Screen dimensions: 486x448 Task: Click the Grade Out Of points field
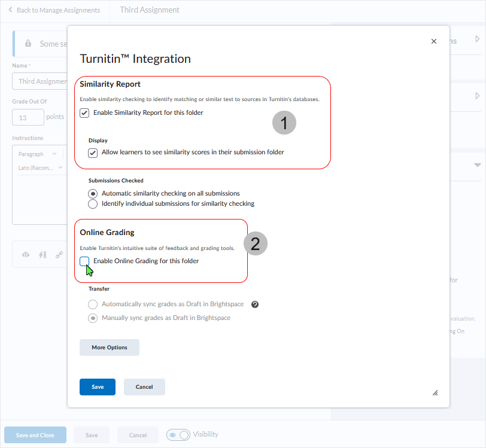[x=28, y=117]
